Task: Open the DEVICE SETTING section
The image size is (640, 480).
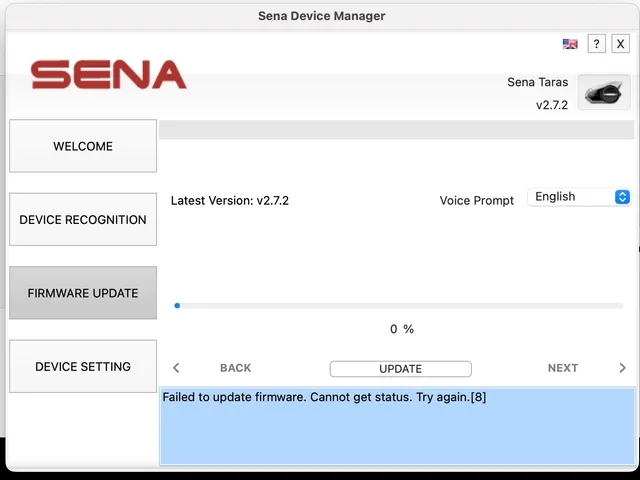Action: [x=83, y=366]
